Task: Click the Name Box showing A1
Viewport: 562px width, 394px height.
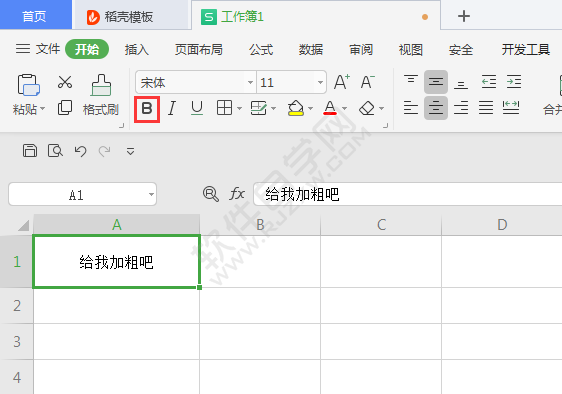Action: point(76,195)
